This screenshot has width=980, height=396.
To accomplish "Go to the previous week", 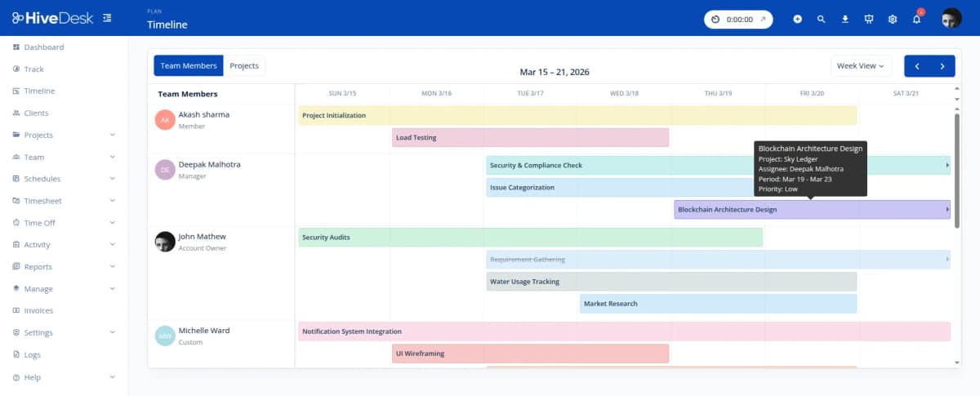I will coord(917,66).
